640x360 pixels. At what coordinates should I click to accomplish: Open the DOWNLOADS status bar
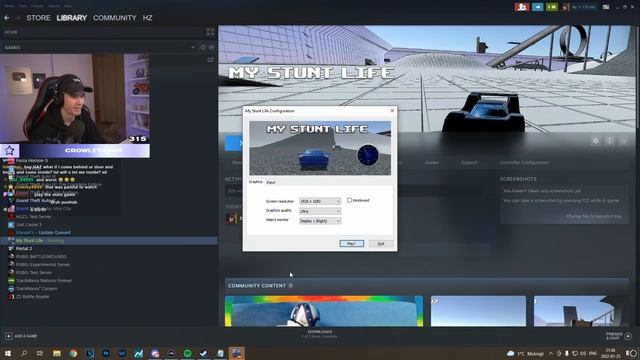pyautogui.click(x=320, y=334)
